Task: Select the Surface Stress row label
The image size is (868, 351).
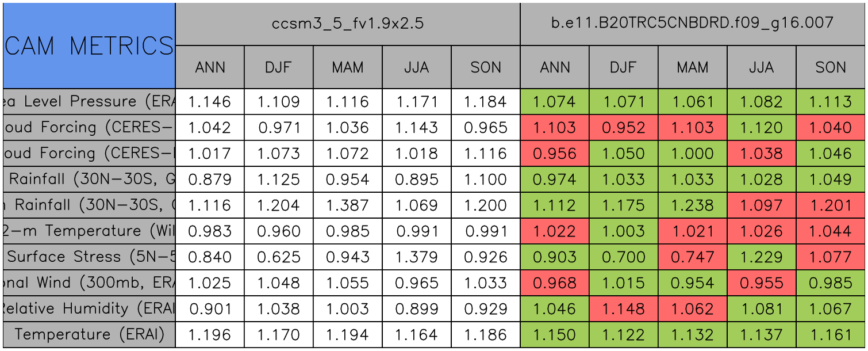Action: [x=89, y=257]
